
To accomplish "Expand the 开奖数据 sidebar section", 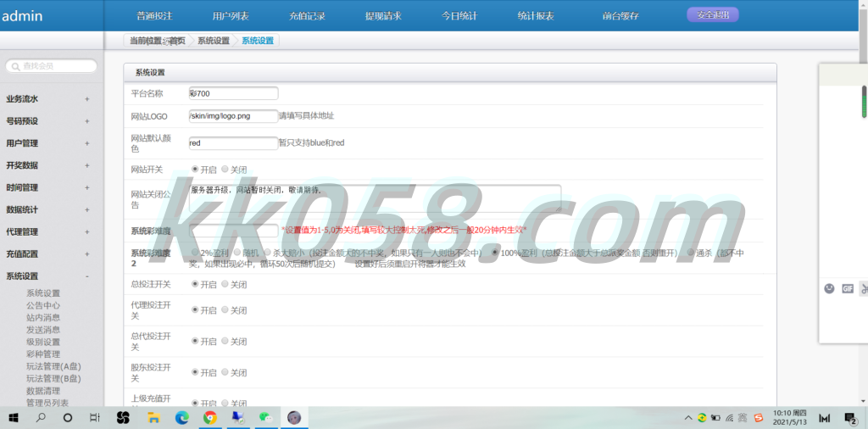I will click(87, 165).
